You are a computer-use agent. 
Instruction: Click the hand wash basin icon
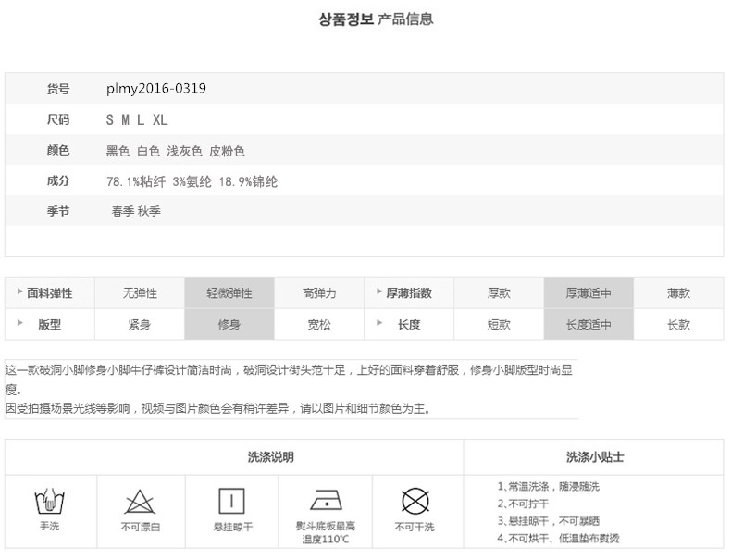pyautogui.click(x=49, y=502)
